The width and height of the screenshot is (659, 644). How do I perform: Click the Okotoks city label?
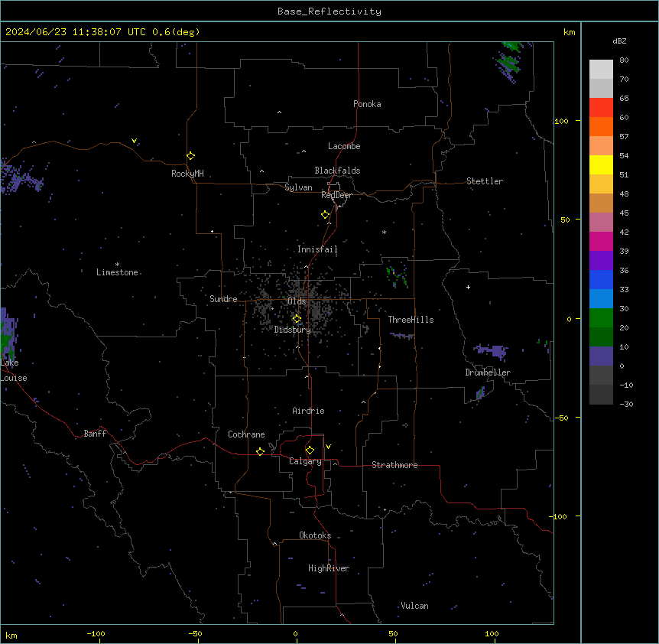pyautogui.click(x=315, y=535)
